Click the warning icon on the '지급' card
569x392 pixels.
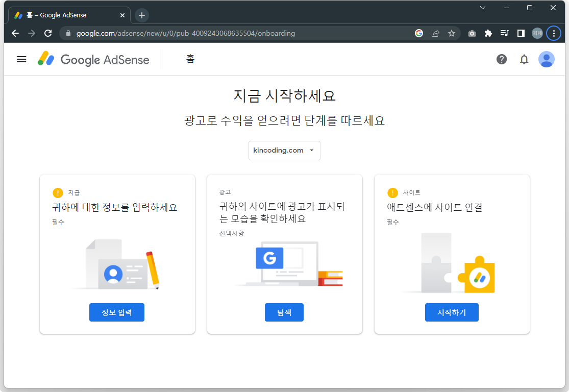[x=58, y=193]
